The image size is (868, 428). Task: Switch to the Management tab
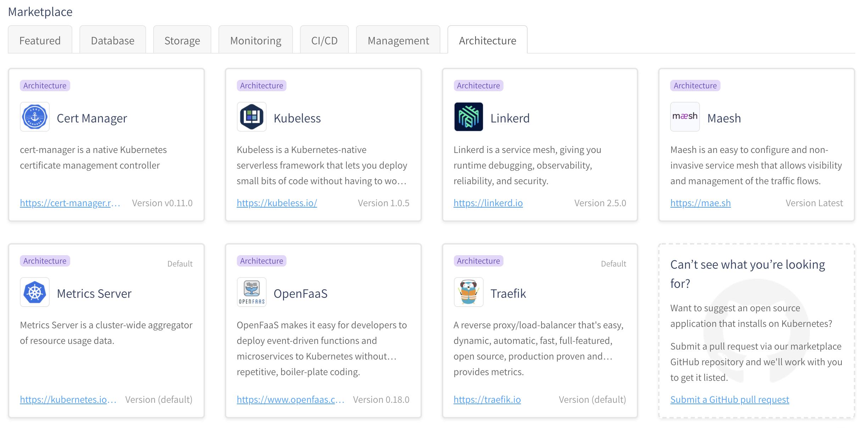tap(398, 40)
